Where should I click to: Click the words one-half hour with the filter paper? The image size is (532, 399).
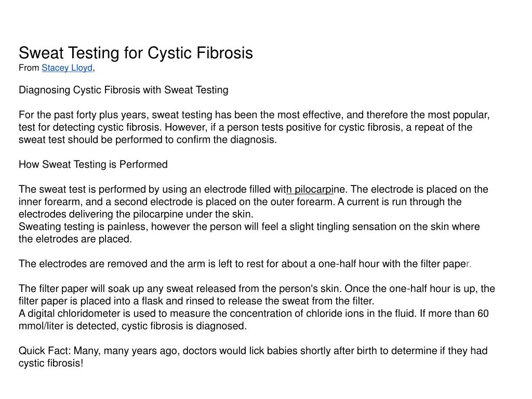tap(395, 263)
